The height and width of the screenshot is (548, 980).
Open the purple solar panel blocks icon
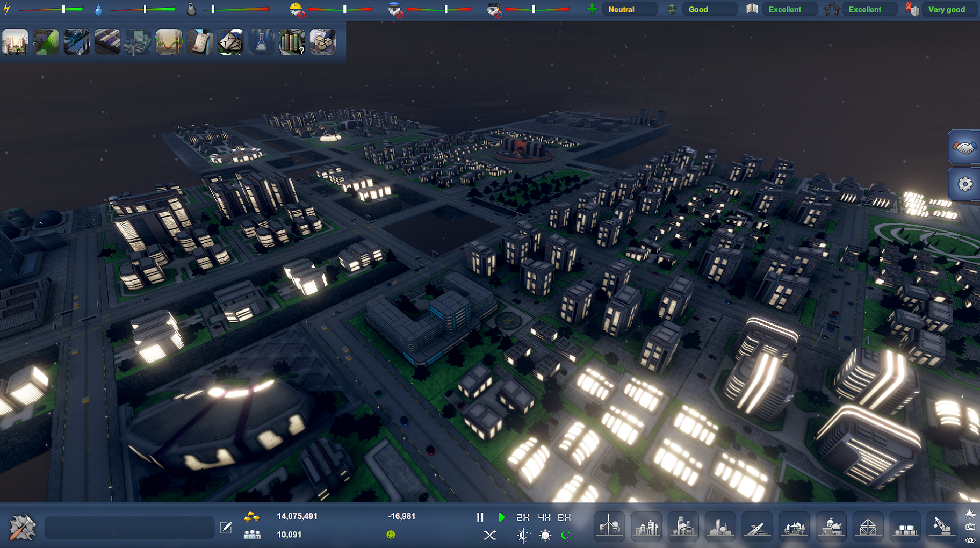[x=107, y=42]
